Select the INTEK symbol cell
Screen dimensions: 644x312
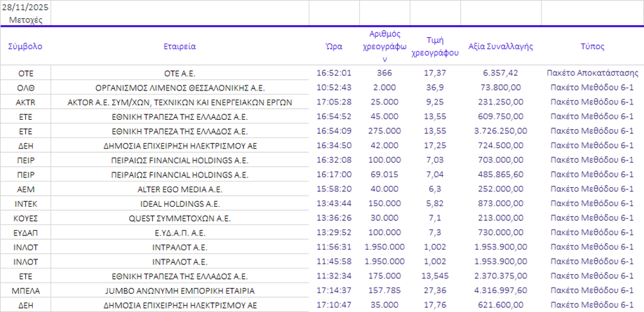25,204
